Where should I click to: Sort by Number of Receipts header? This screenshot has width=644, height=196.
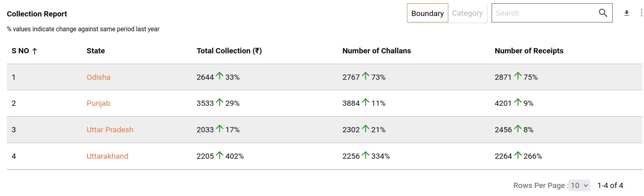(x=529, y=51)
